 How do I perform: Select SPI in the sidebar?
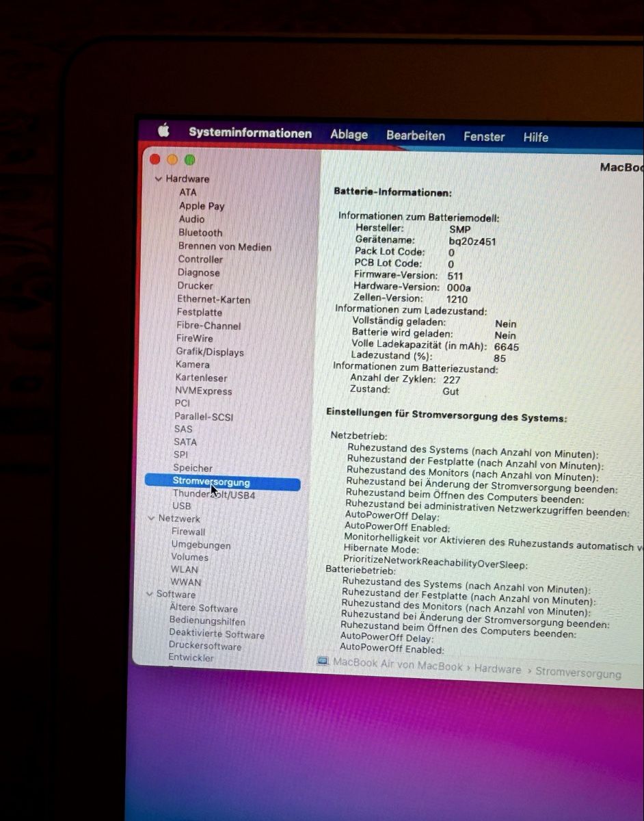point(180,454)
